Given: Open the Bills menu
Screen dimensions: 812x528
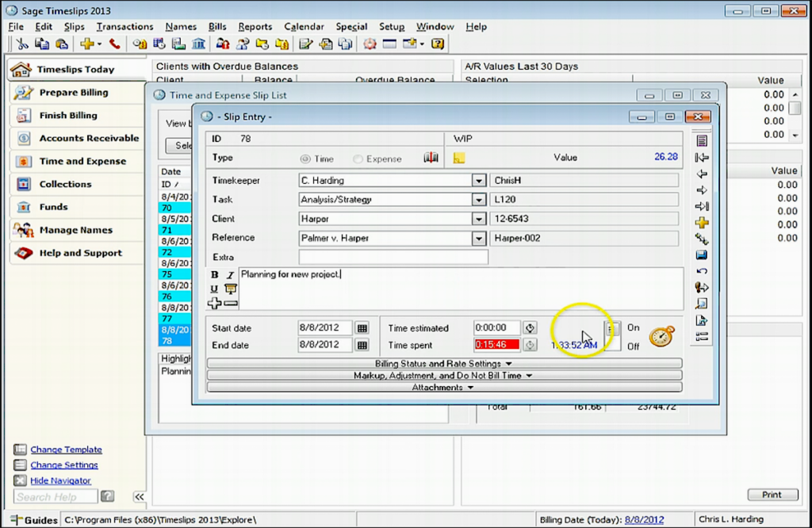Looking at the screenshot, I should 217,26.
